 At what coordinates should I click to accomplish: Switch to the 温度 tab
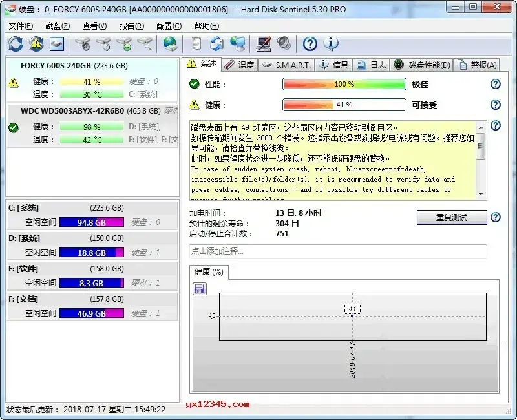pos(239,65)
